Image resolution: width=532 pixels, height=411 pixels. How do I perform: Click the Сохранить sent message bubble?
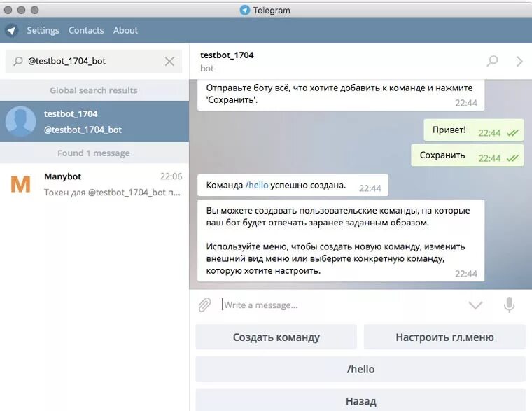[468, 155]
